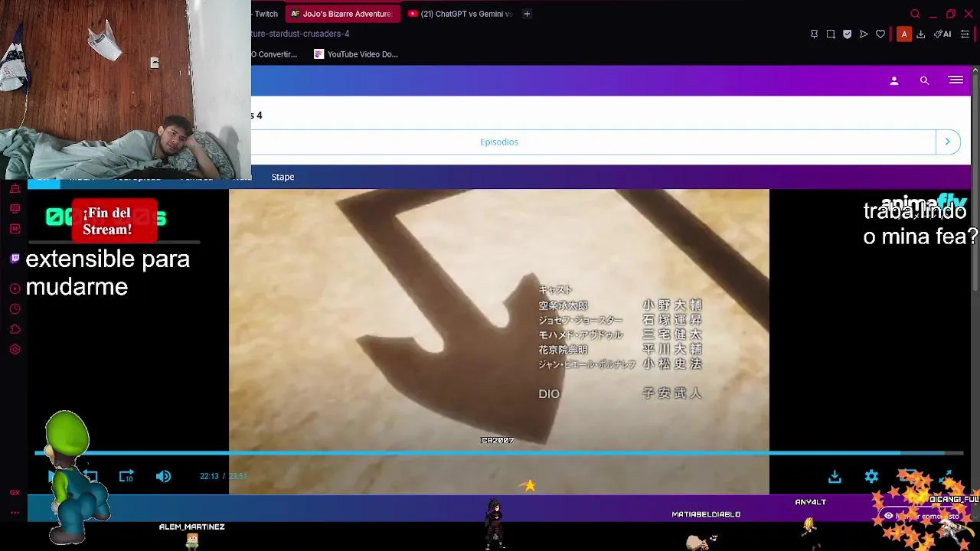
Task: Switch to the Twitch browser tab
Action: tap(266, 14)
